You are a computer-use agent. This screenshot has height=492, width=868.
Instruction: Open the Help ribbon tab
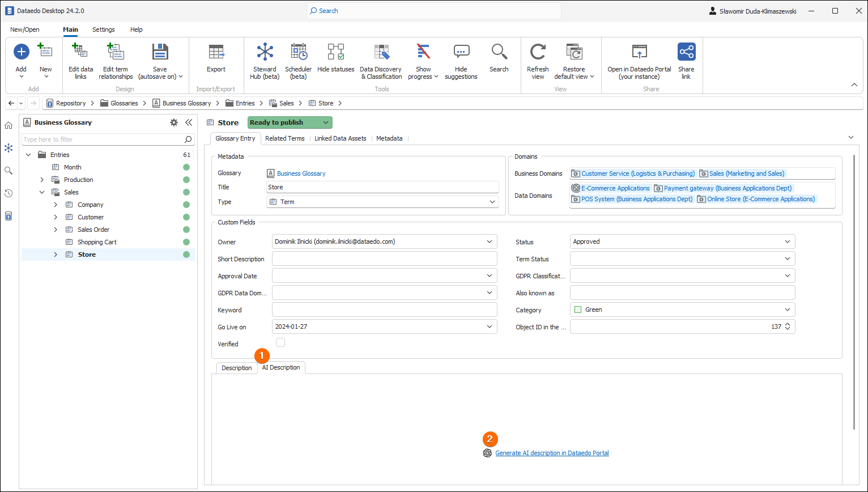(x=137, y=29)
